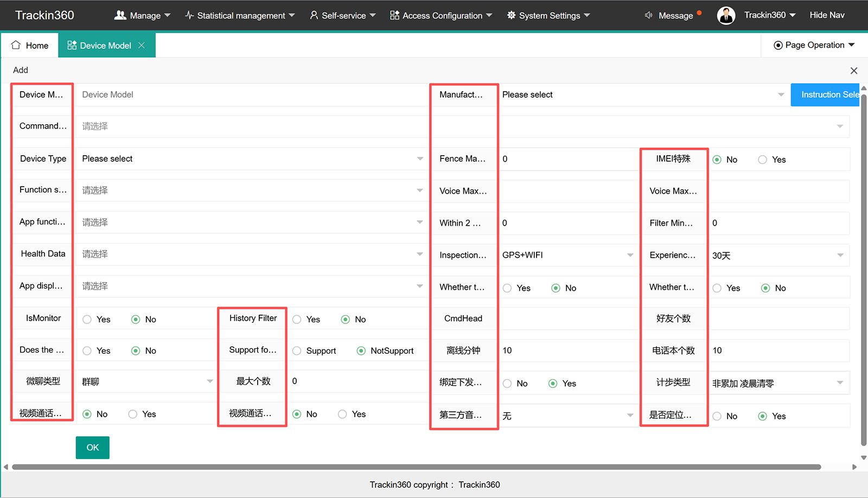Click the Access Configuration grid icon
This screenshot has width=868, height=498.
coord(394,15)
